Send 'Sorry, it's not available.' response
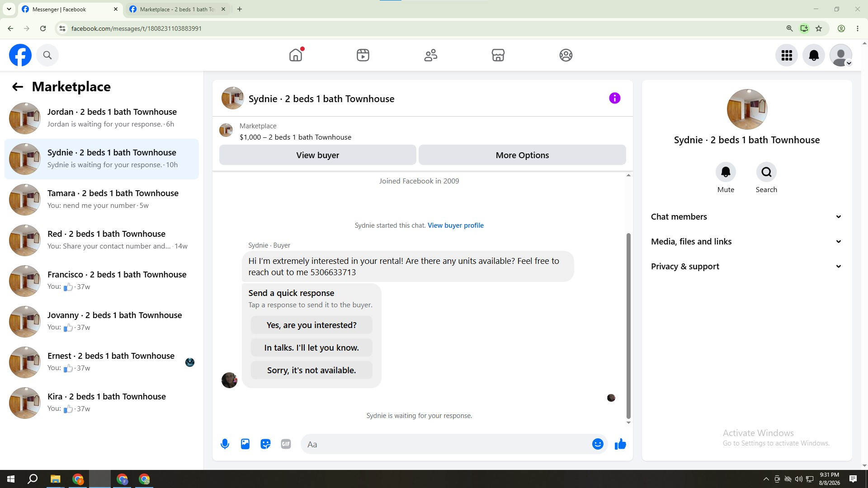This screenshot has width=868, height=488. pyautogui.click(x=311, y=370)
